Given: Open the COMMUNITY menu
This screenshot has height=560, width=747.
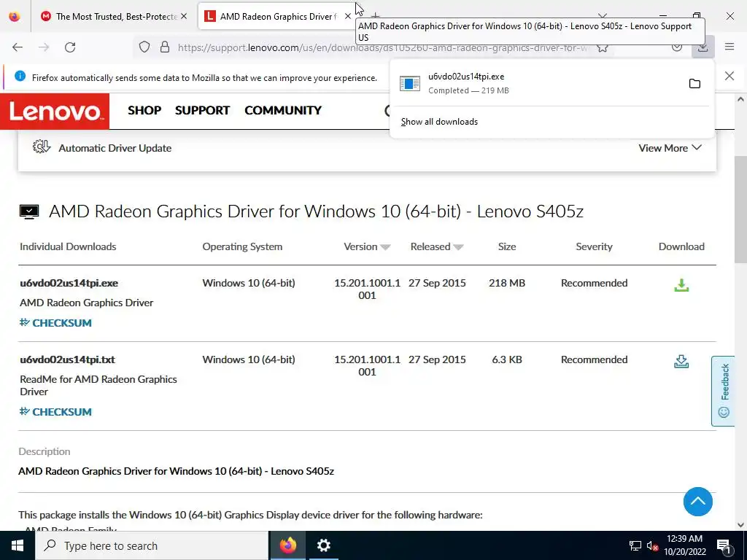Looking at the screenshot, I should click(x=283, y=110).
